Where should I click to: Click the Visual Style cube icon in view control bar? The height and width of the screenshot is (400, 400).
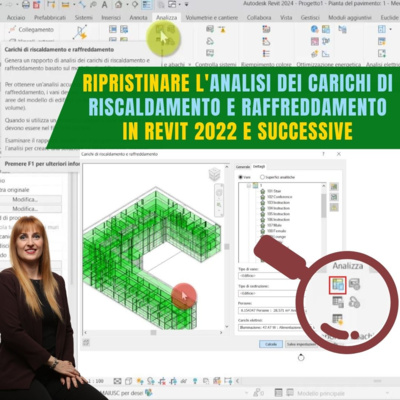pyautogui.click(x=128, y=381)
